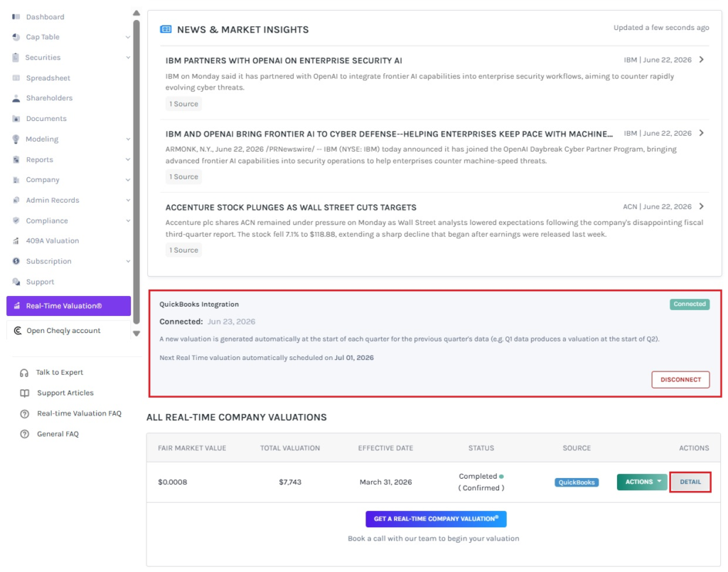Click the Cheqly logo icon
Image resolution: width=728 pixels, height=572 pixels.
pos(18,331)
